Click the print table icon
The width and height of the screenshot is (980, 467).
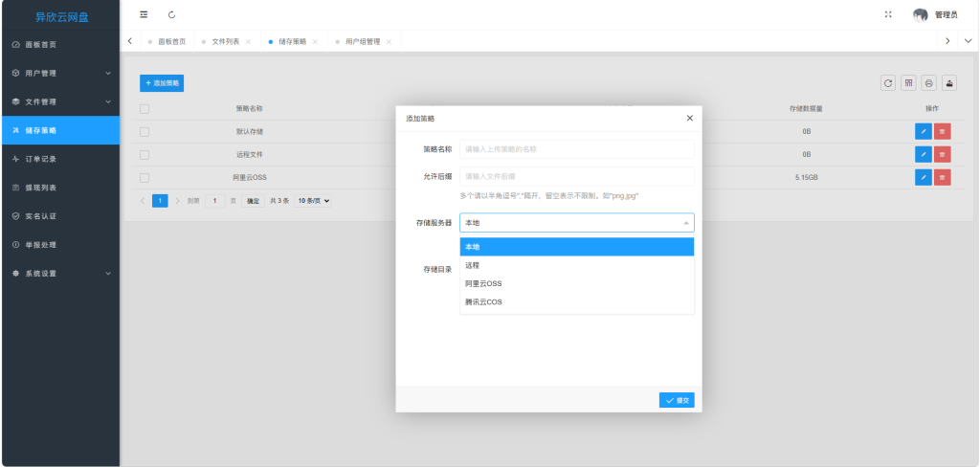tap(928, 83)
